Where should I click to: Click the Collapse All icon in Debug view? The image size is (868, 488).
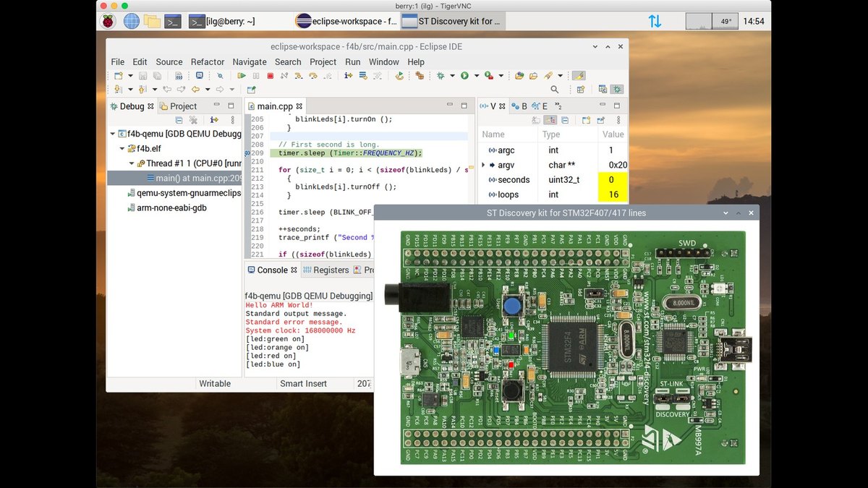(179, 120)
